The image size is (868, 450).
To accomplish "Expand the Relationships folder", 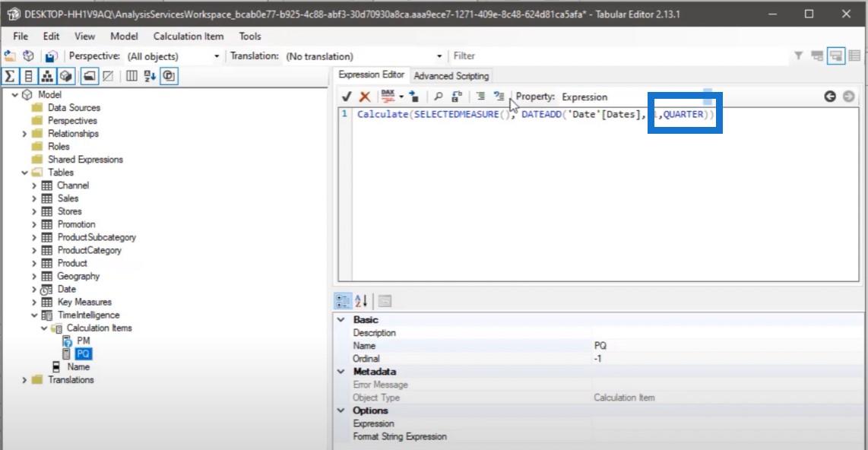I will tap(24, 133).
